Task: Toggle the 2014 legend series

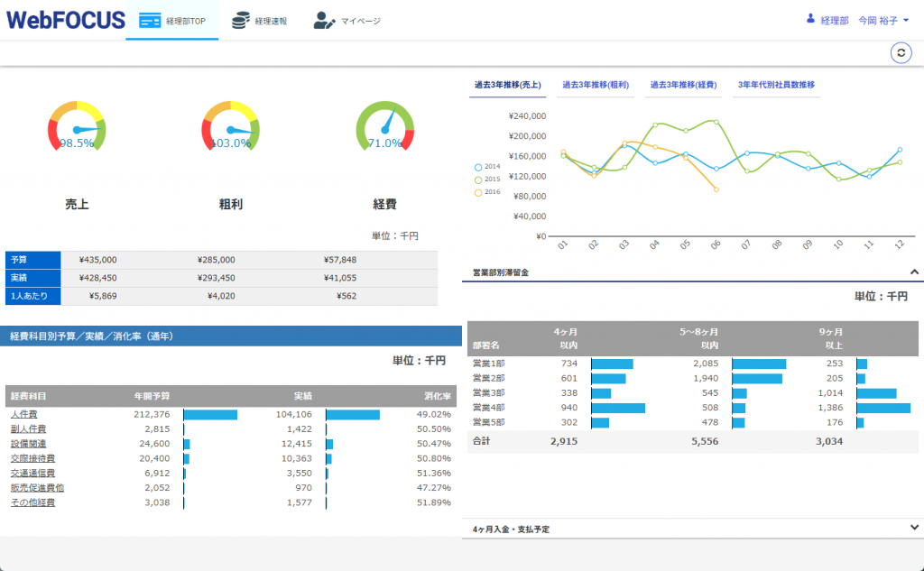Action: click(487, 167)
